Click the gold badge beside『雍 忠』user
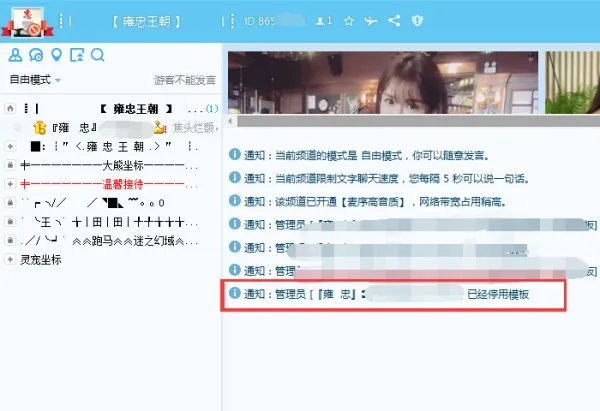Viewport: 600px width, 411px height. click(x=39, y=127)
